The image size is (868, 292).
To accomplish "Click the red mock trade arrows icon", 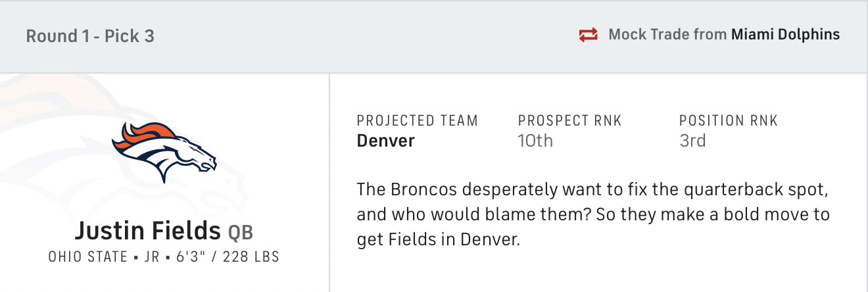I will click(x=588, y=35).
